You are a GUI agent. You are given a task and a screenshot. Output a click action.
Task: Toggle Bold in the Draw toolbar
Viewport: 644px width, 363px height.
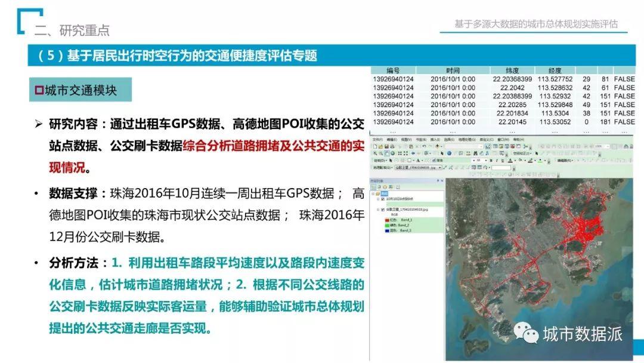tap(491, 161)
